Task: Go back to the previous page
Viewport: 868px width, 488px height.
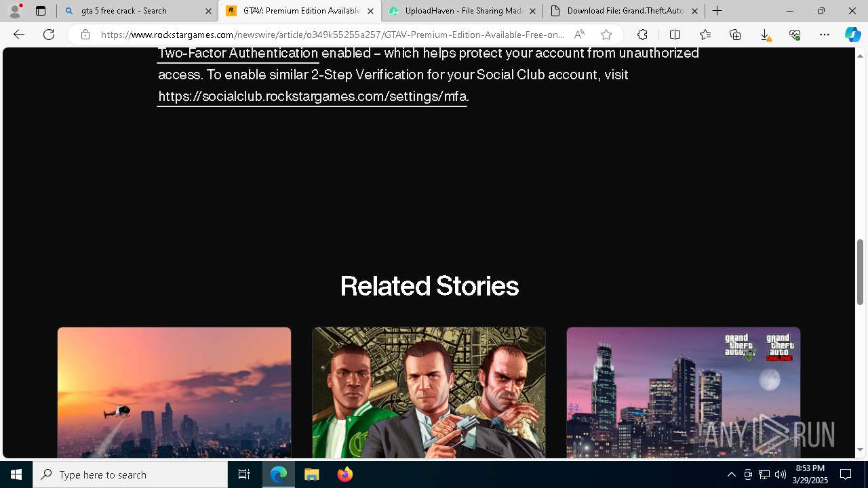Action: click(19, 35)
